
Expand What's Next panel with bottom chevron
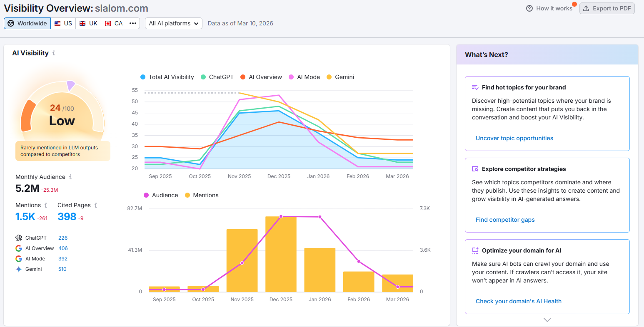547,320
